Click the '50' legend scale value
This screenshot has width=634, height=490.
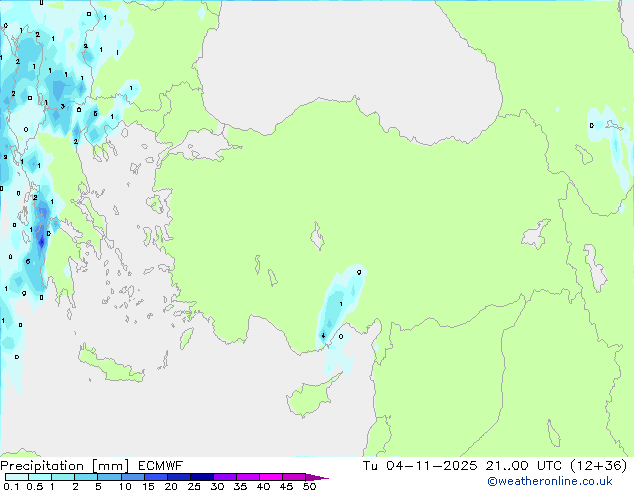click(309, 486)
